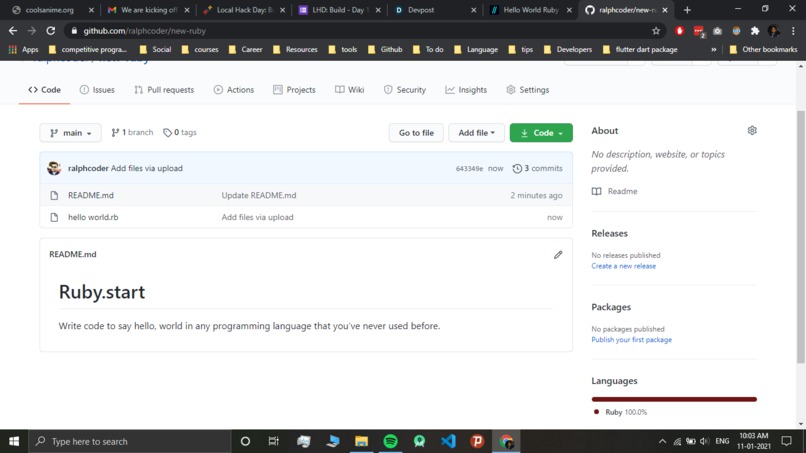Expand hidden bookmarks chevron
The width and height of the screenshot is (806, 453).
(713, 49)
